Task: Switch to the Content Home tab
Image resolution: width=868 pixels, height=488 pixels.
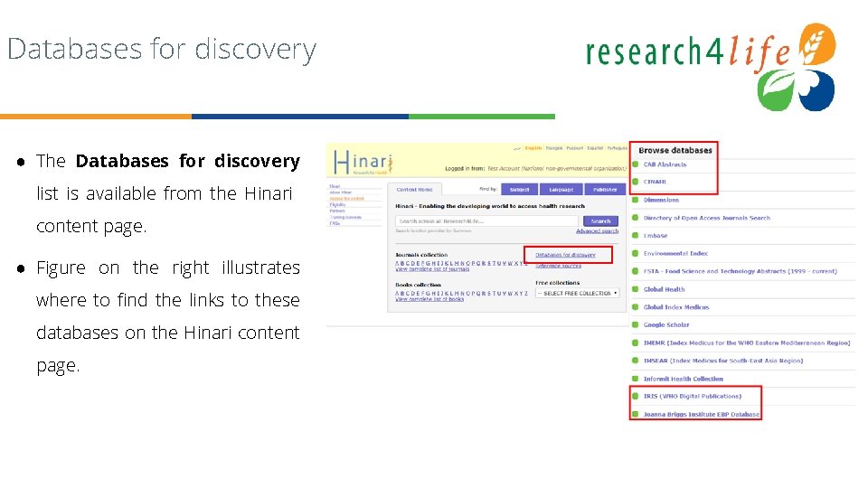Action: tap(415, 189)
